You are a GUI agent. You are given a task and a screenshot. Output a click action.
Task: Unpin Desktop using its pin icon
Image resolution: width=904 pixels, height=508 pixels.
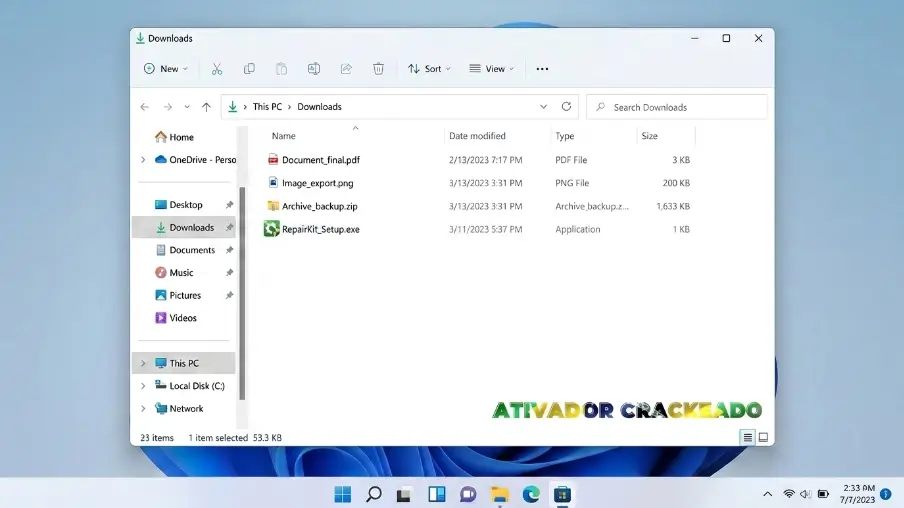(229, 205)
